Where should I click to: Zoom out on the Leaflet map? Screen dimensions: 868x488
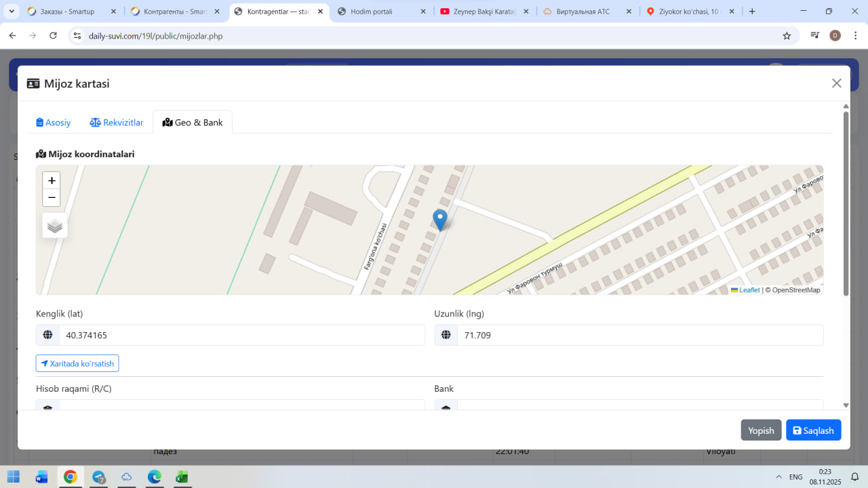click(x=52, y=198)
